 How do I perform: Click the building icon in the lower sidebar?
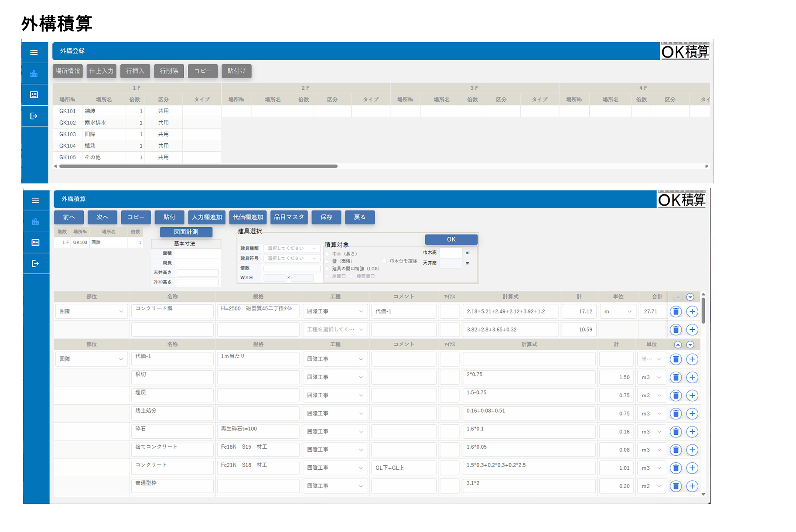click(x=35, y=221)
